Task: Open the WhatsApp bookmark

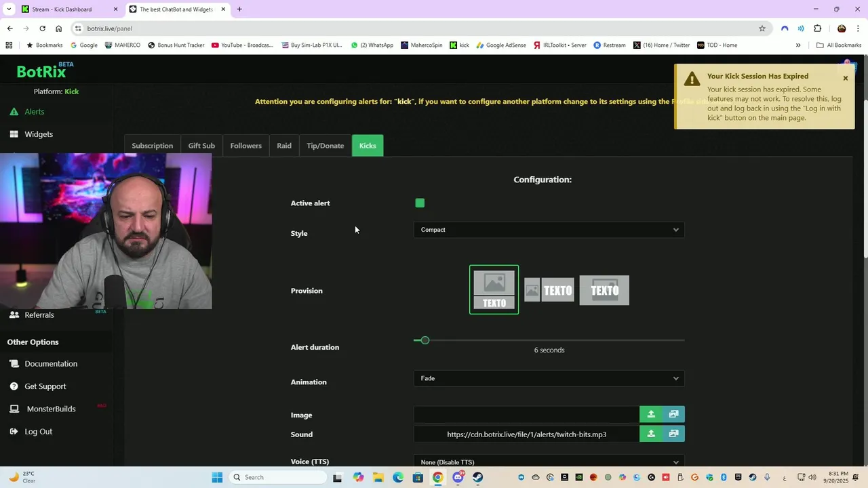Action: click(372, 45)
